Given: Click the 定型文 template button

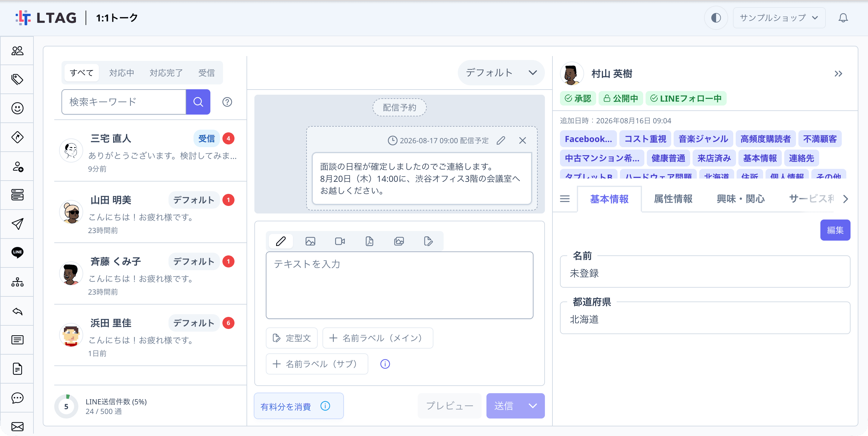Looking at the screenshot, I should [x=291, y=338].
